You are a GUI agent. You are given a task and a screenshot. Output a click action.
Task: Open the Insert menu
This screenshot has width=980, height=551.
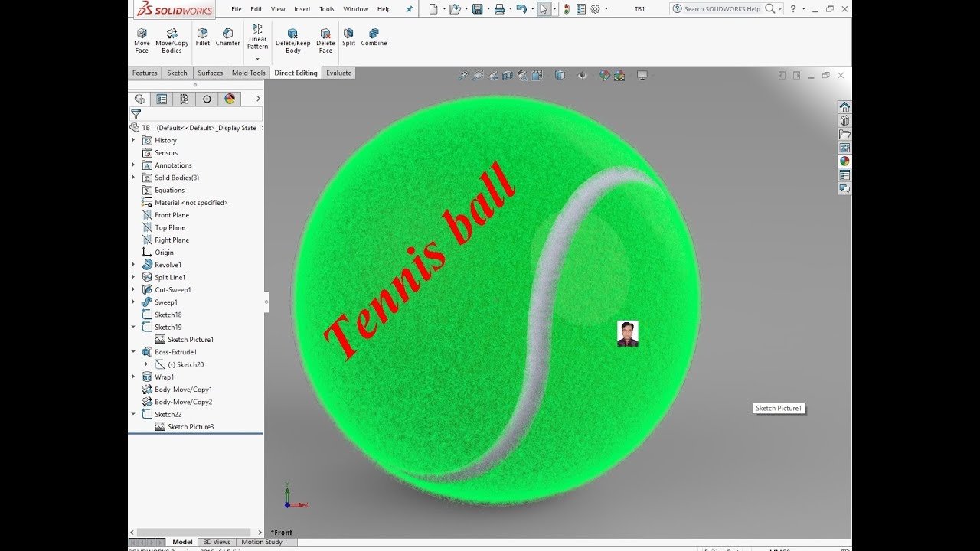302,9
